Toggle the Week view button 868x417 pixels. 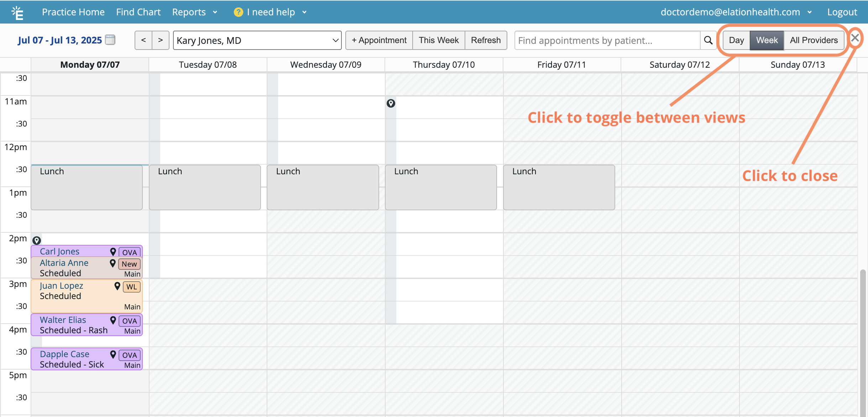pos(767,40)
